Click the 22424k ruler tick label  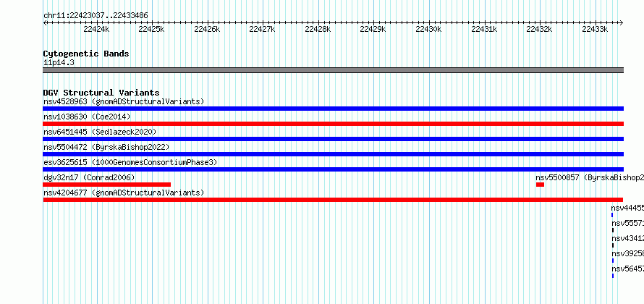pos(96,29)
